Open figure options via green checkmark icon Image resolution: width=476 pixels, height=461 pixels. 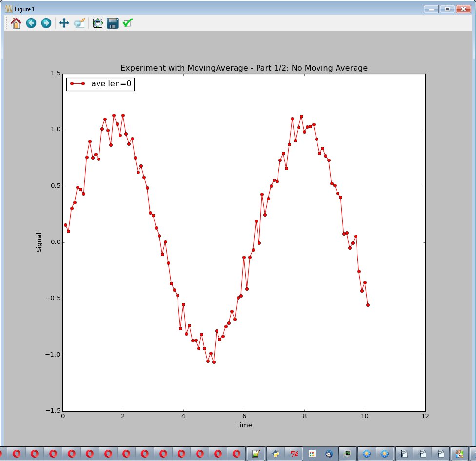(x=128, y=23)
